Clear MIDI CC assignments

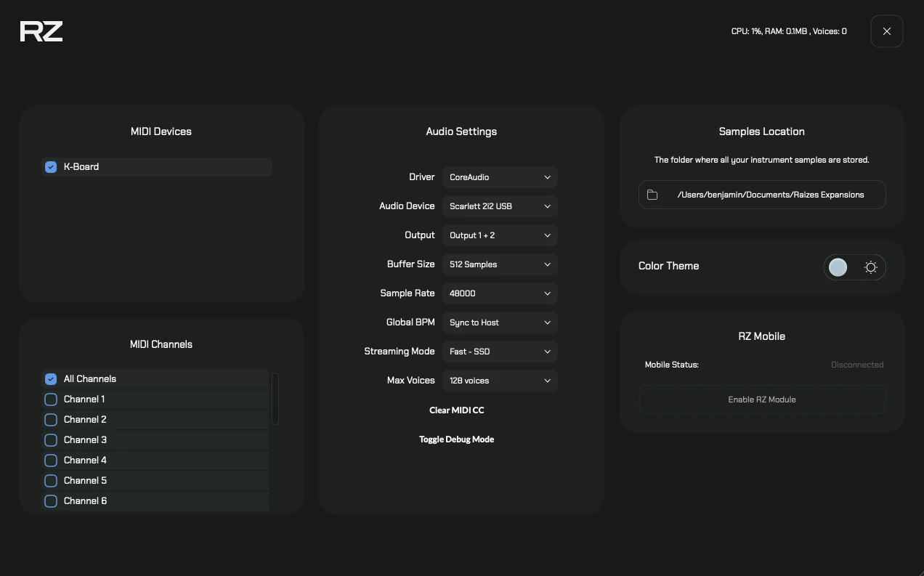(x=456, y=410)
